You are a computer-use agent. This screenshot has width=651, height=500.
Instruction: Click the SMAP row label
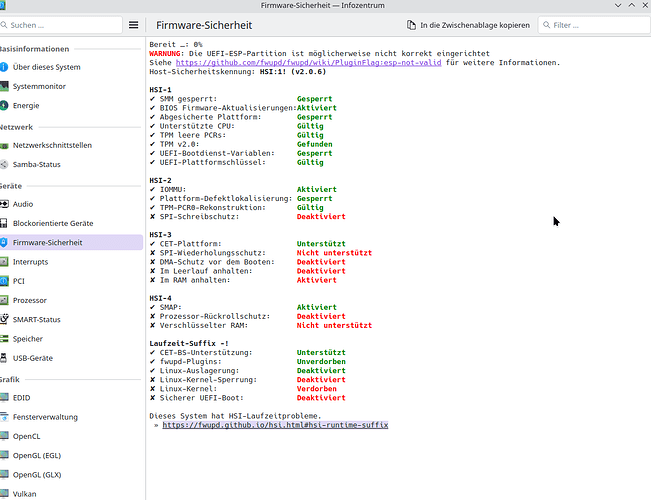171,307
